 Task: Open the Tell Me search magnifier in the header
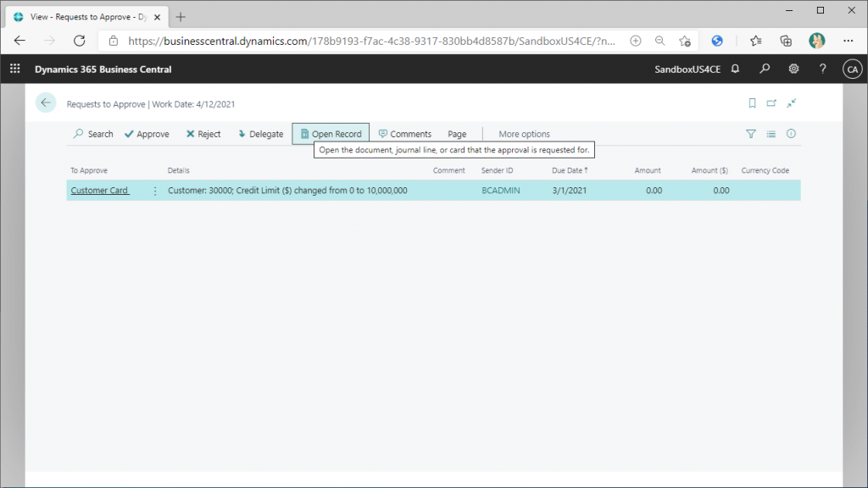coord(765,69)
